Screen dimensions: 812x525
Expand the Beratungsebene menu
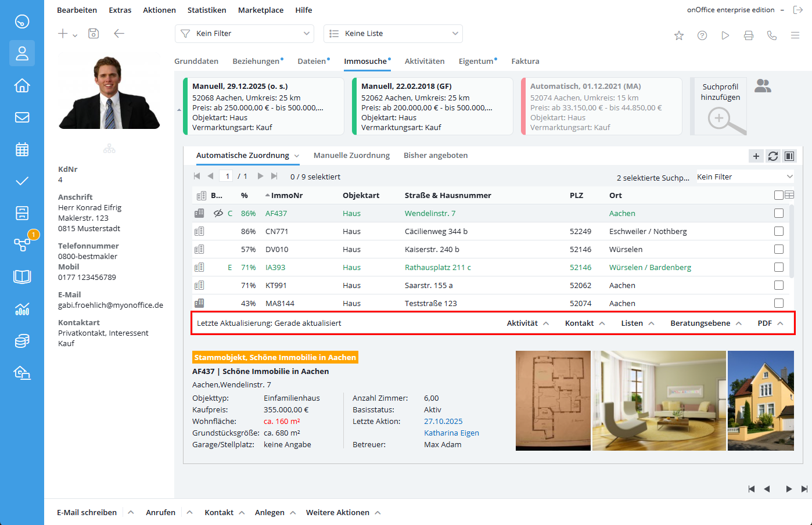706,323
